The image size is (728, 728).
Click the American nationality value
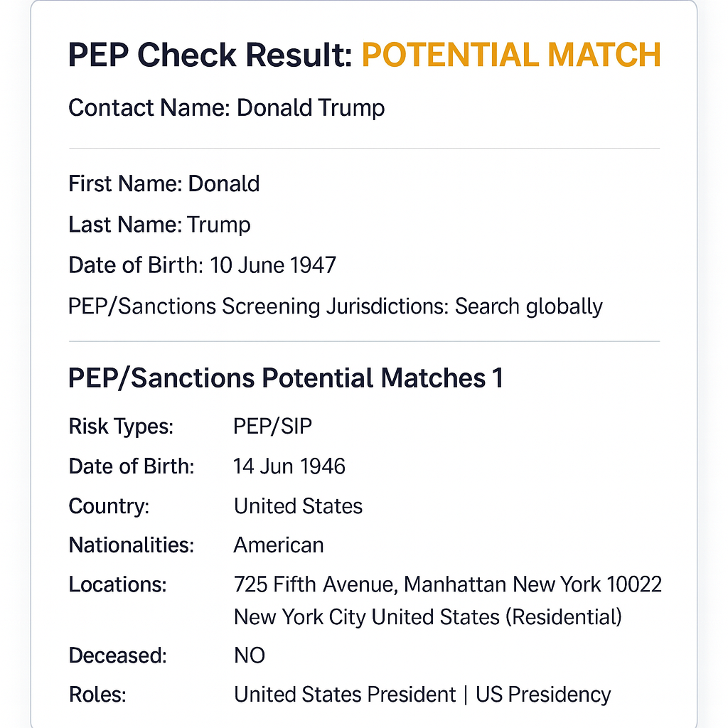click(279, 545)
